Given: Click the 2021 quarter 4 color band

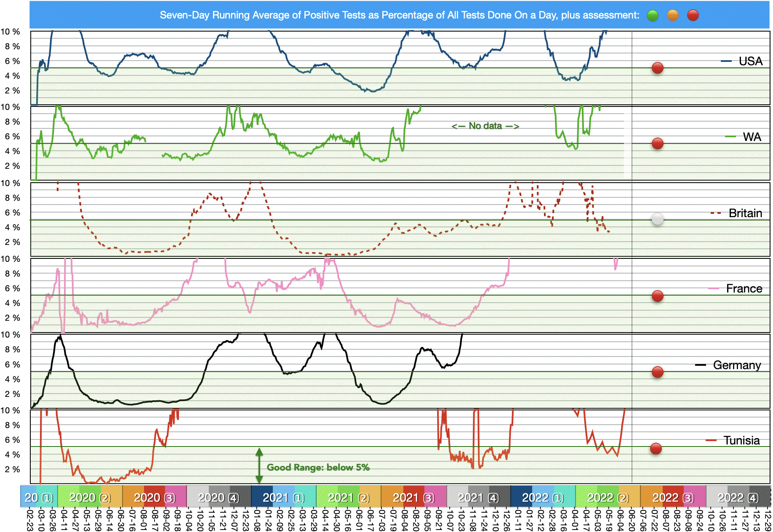Looking at the screenshot, I should click(478, 497).
